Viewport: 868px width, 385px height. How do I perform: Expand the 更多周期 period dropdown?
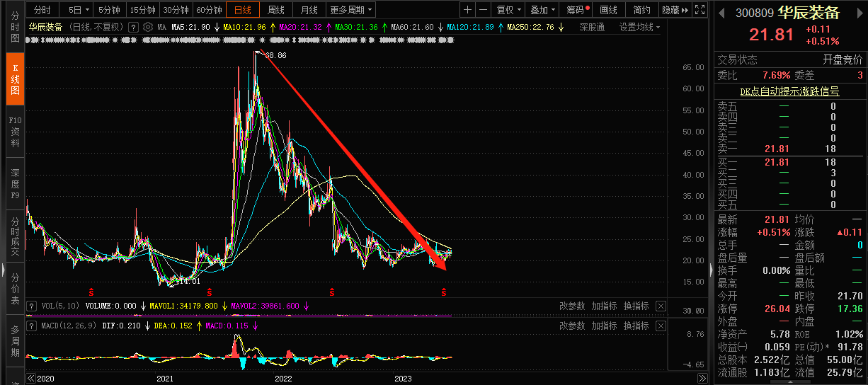(351, 10)
